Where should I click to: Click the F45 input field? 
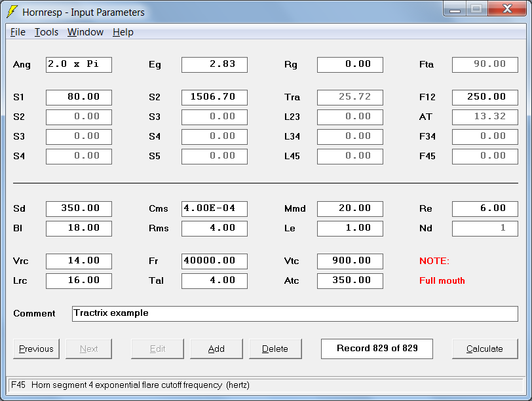(x=485, y=157)
